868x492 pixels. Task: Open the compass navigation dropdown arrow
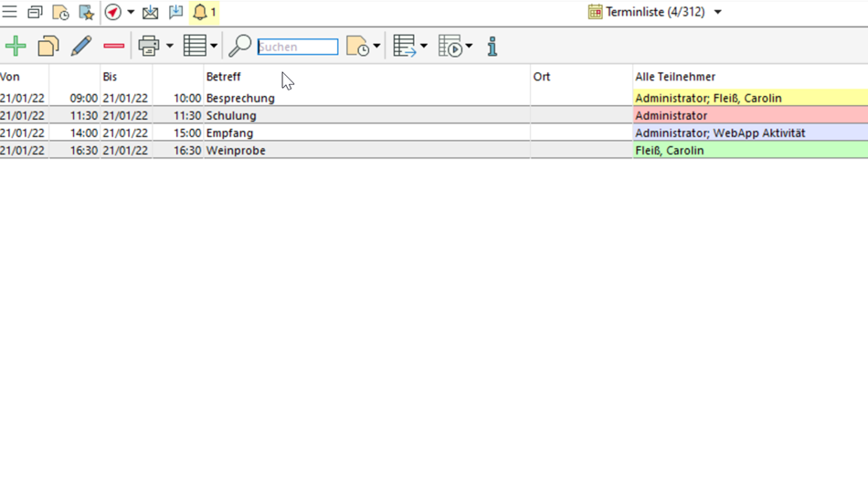(131, 12)
